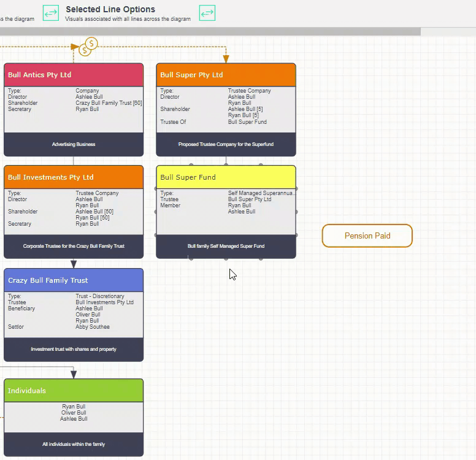Viewport: 476px width, 460px height.
Task: Click the arrowhead entering Bull Super Pty Ltd
Action: click(226, 59)
